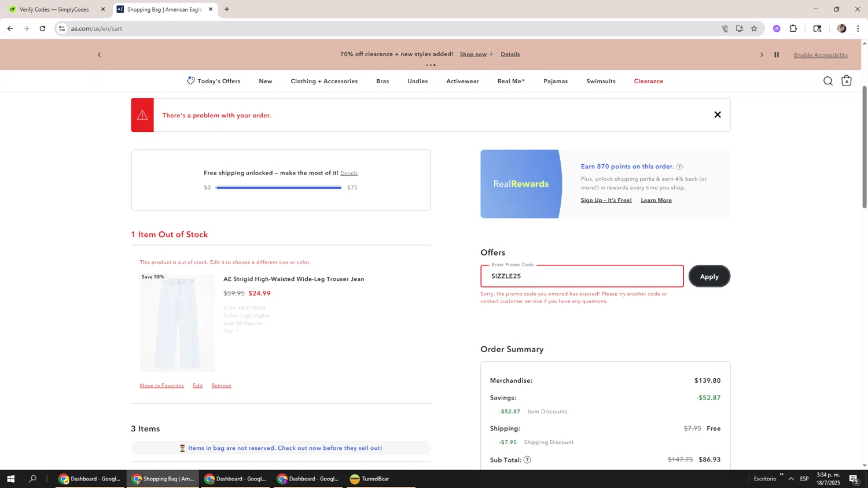
Task: Open banner Details link
Action: 510,54
